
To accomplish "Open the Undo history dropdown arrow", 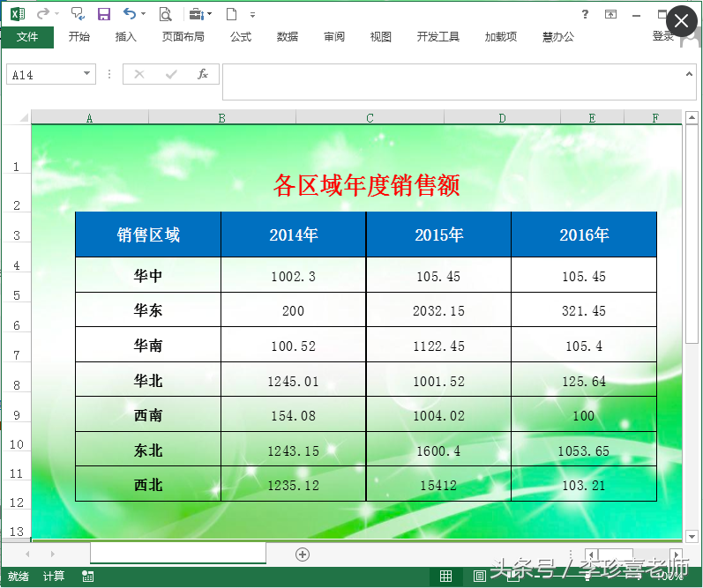I will (144, 14).
